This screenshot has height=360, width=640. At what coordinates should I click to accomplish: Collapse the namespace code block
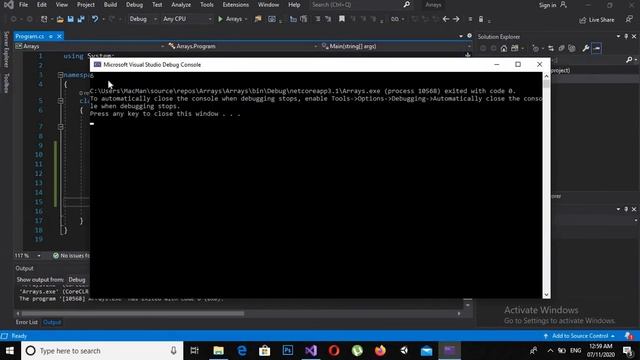(60, 75)
